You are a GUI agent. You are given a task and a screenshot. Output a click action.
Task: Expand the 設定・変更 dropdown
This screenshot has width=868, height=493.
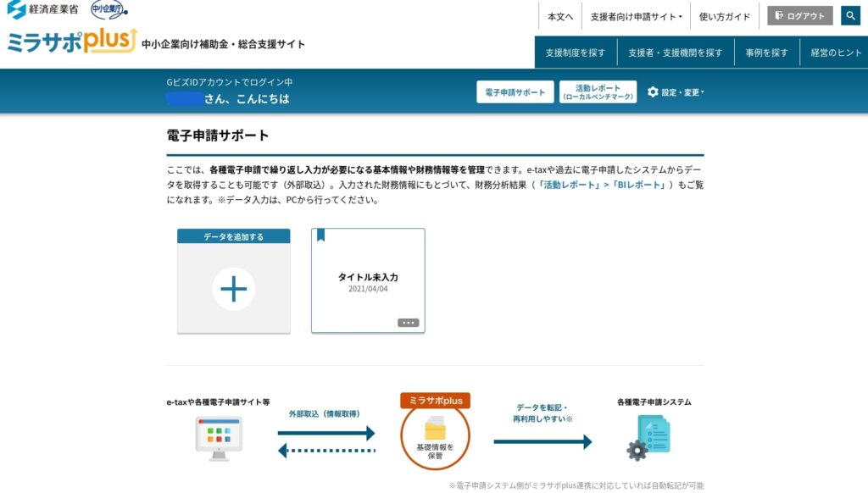[x=676, y=91]
